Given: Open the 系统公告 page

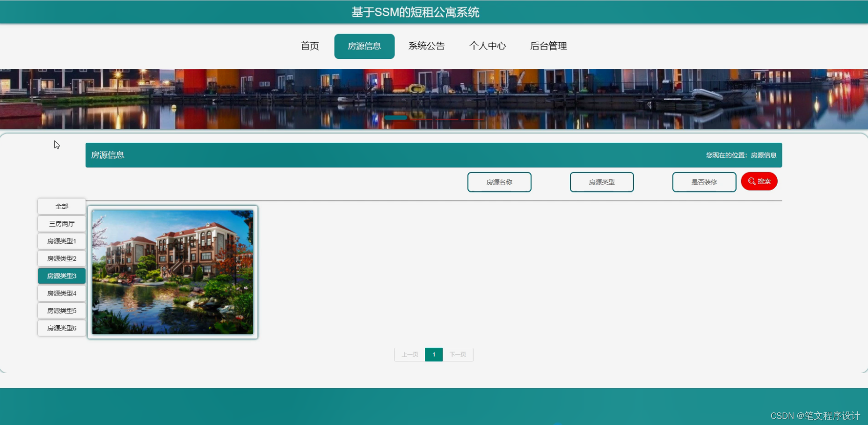Looking at the screenshot, I should click(426, 46).
